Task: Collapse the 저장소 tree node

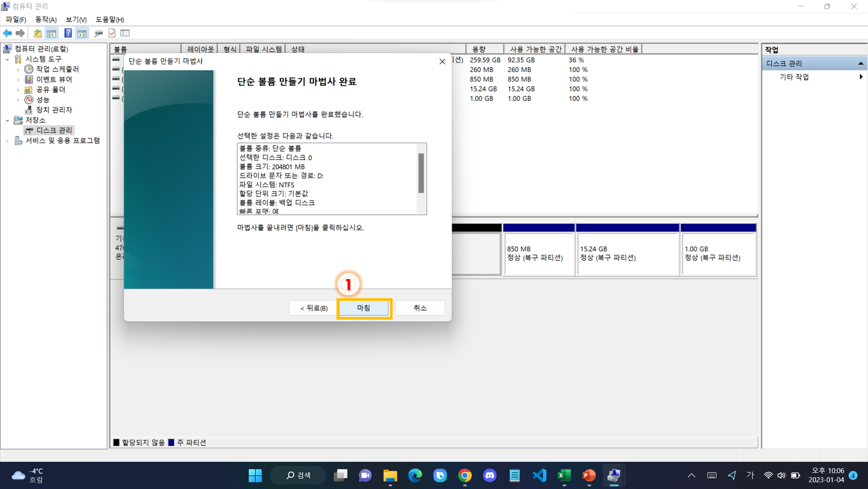Action: tap(7, 120)
